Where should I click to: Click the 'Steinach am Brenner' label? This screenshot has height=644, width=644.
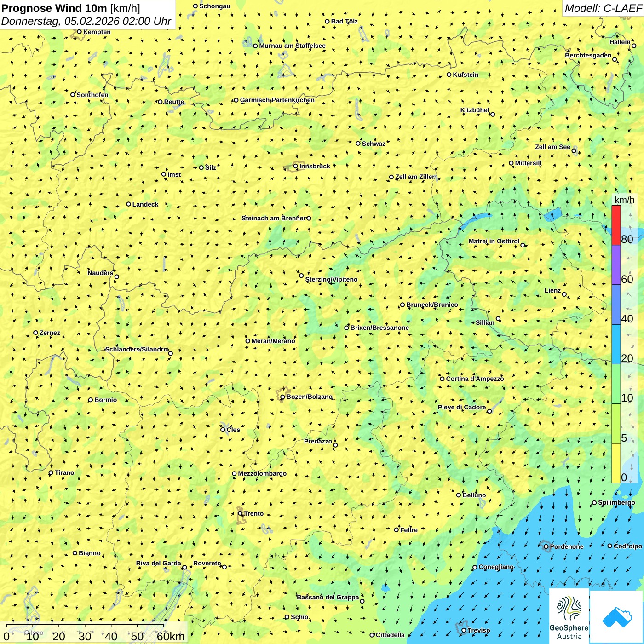(x=273, y=218)
